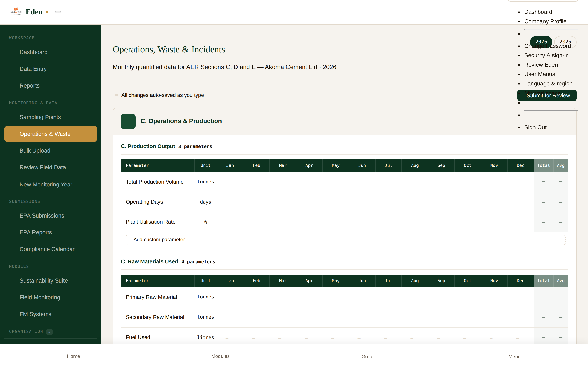Select Operations & Waste sidebar item
Image resolution: width=588 pixels, height=368 pixels.
point(51,134)
